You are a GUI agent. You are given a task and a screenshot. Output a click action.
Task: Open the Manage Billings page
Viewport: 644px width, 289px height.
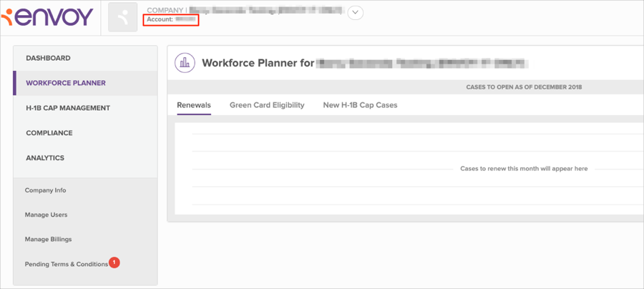48,239
